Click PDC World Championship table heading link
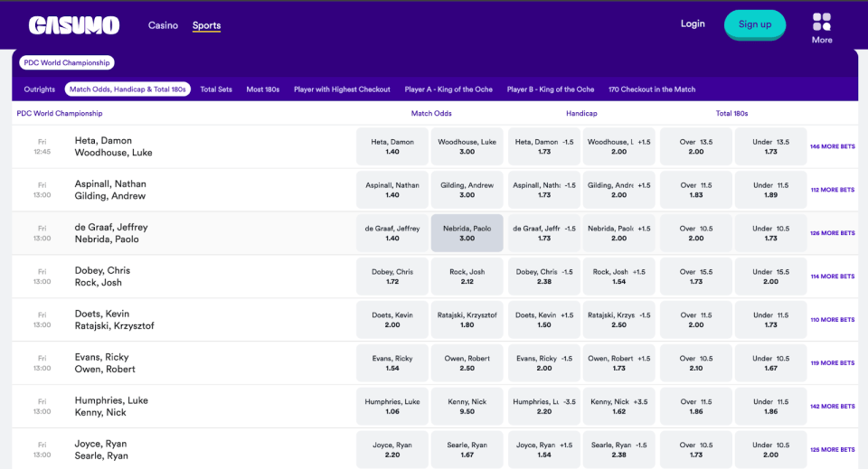This screenshot has height=469, width=868. (60, 113)
